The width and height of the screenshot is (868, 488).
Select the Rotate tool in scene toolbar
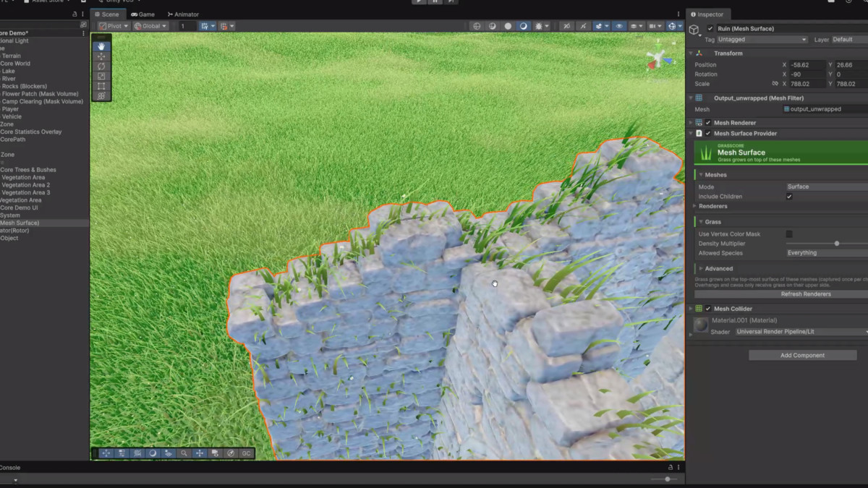coord(101,67)
